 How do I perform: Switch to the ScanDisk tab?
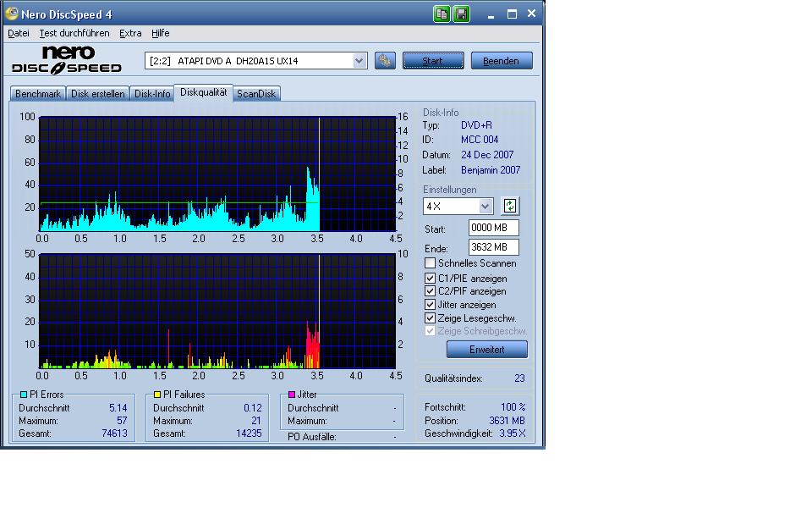tap(255, 94)
